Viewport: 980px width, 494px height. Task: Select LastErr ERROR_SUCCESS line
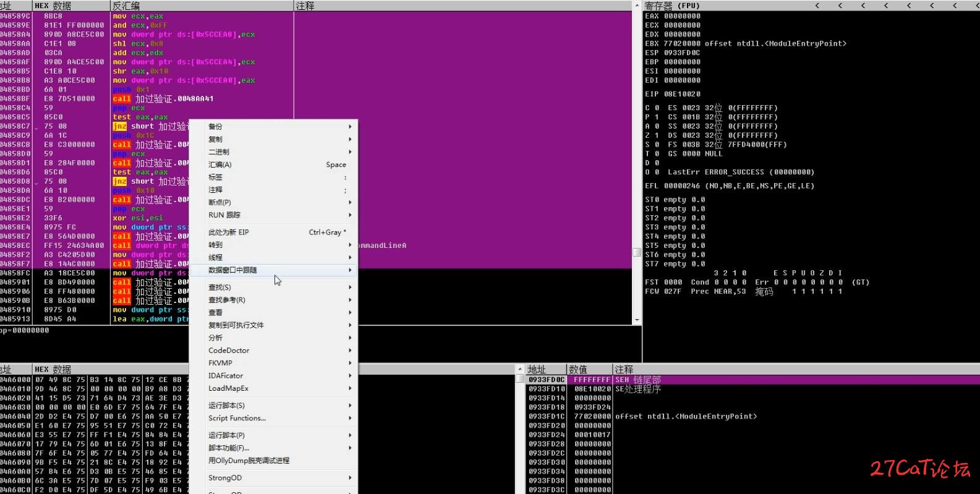click(x=741, y=172)
